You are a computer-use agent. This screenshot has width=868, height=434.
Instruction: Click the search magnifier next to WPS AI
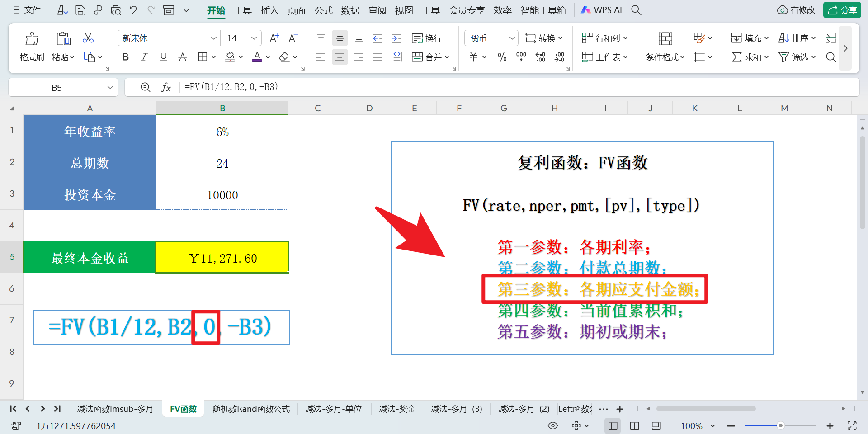click(636, 10)
